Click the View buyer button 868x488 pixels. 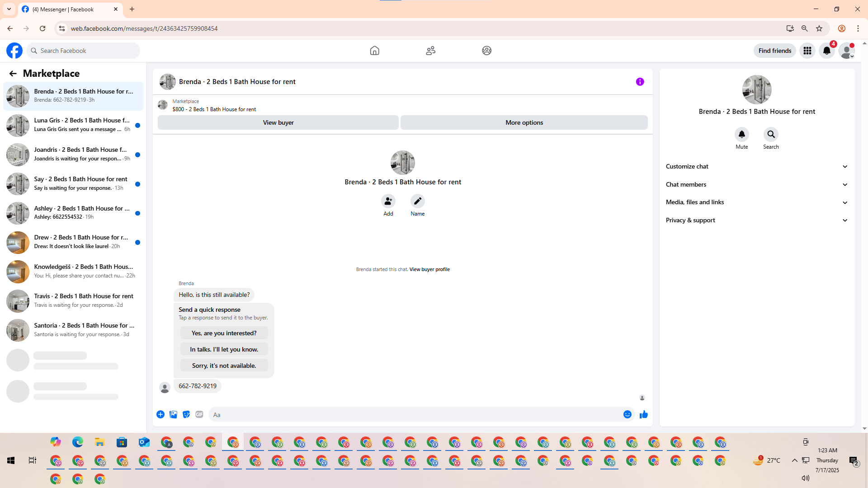click(278, 122)
